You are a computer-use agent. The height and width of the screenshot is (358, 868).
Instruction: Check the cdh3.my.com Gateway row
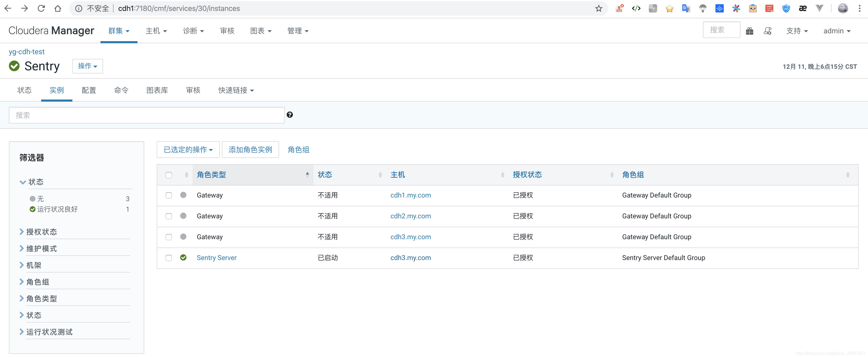click(x=169, y=237)
